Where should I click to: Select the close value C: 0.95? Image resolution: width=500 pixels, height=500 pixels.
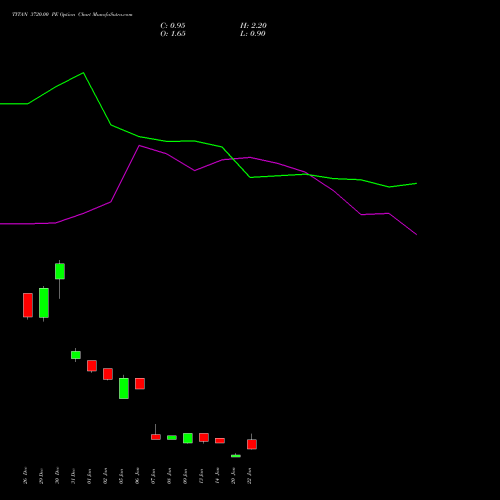173,26
